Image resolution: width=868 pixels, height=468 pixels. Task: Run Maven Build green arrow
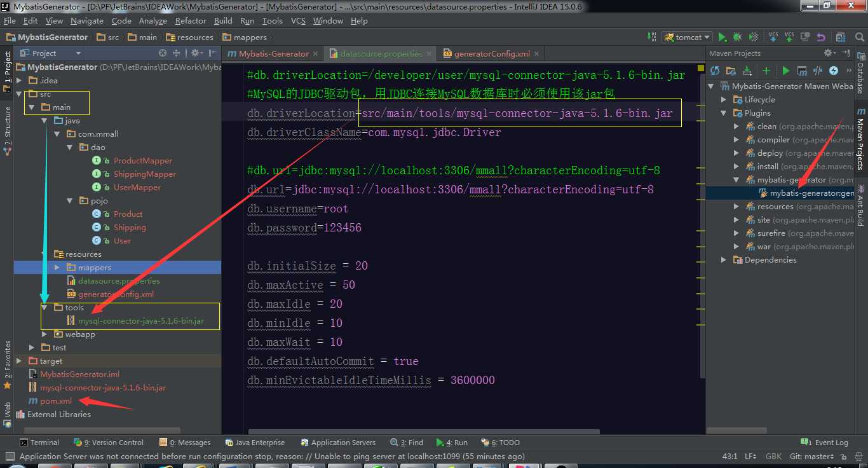[x=786, y=71]
